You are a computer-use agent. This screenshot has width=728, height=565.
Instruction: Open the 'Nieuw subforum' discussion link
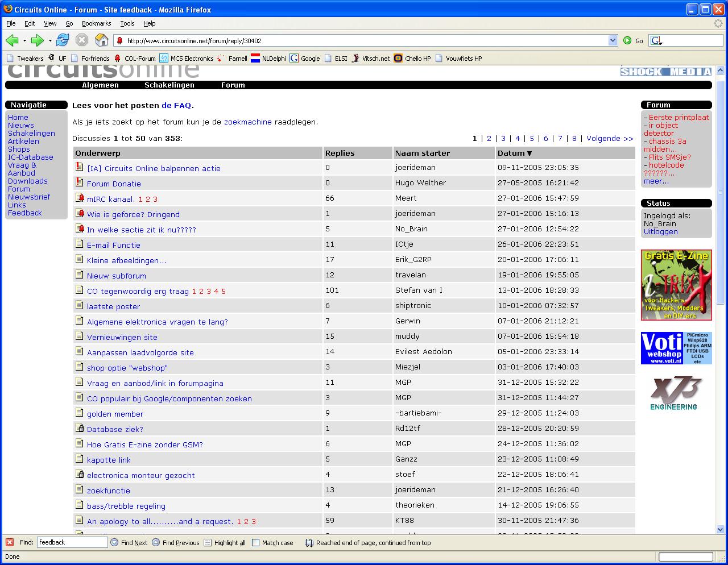click(116, 276)
